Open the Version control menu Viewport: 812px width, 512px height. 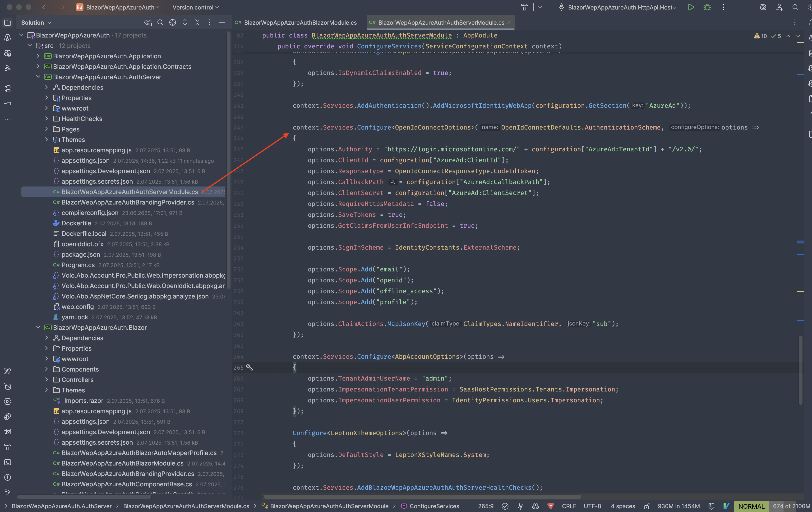196,7
